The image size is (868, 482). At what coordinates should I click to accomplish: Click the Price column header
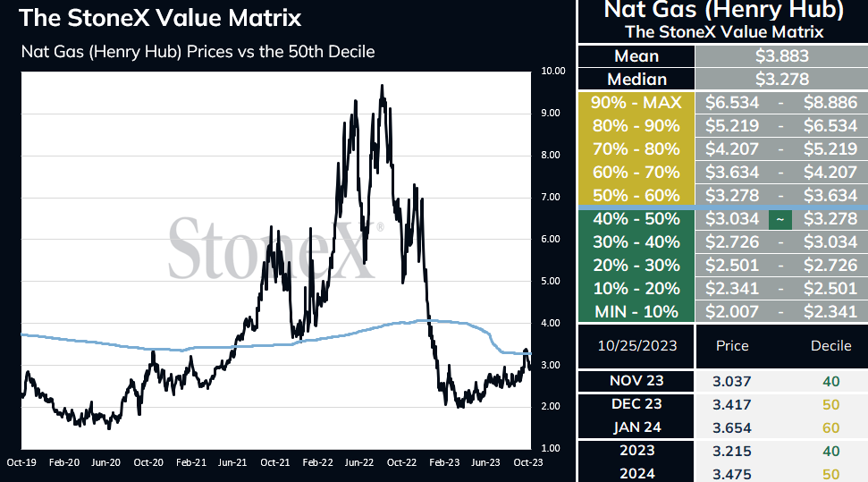[732, 346]
